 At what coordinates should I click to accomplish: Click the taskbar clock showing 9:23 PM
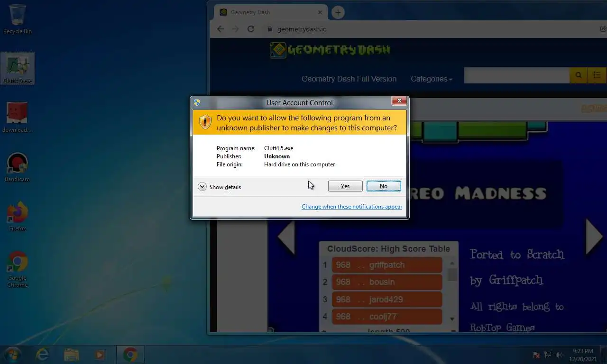pos(582,355)
